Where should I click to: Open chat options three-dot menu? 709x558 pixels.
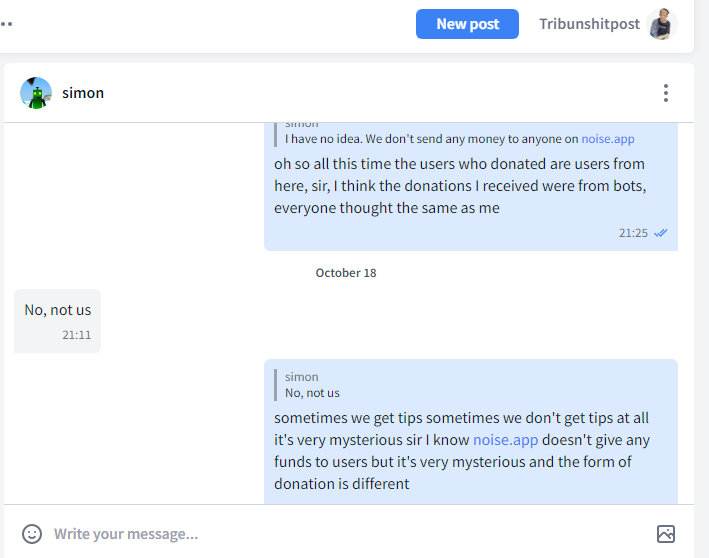click(666, 93)
